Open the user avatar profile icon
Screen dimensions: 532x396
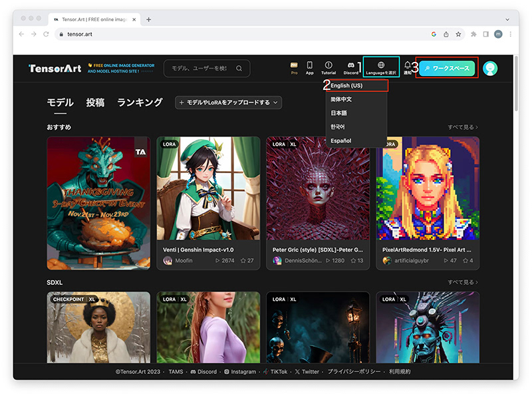click(x=490, y=69)
